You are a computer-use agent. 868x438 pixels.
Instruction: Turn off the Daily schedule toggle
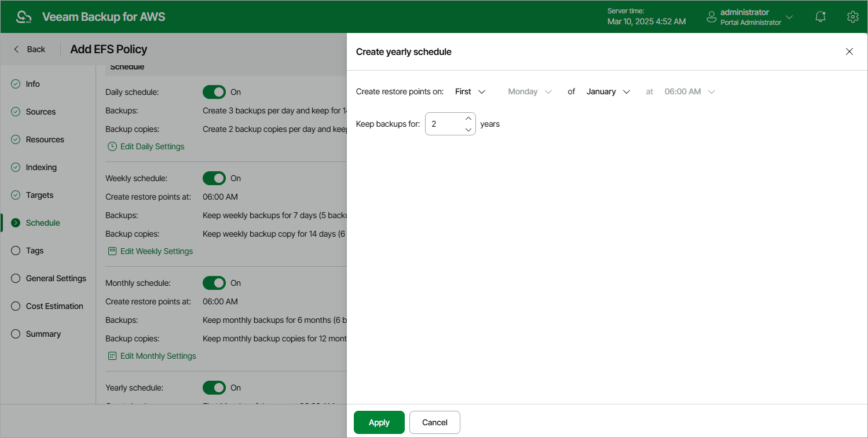[214, 92]
